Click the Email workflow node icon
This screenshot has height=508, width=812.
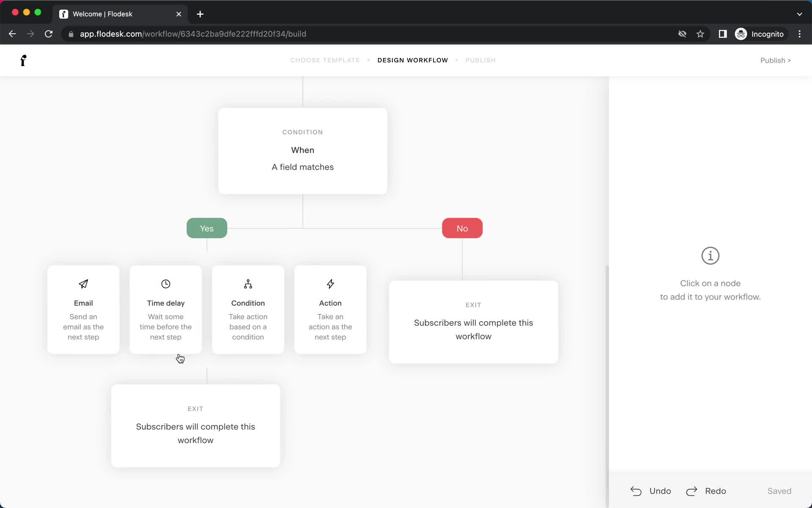pyautogui.click(x=83, y=284)
